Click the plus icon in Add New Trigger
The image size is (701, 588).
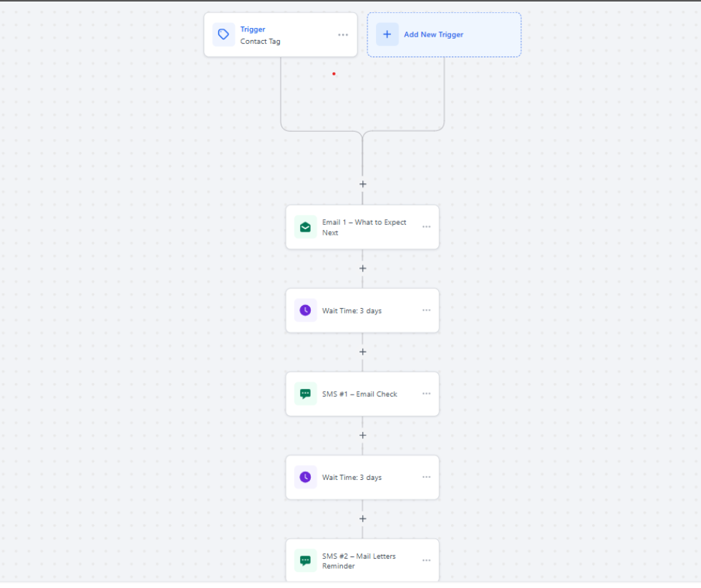click(387, 34)
